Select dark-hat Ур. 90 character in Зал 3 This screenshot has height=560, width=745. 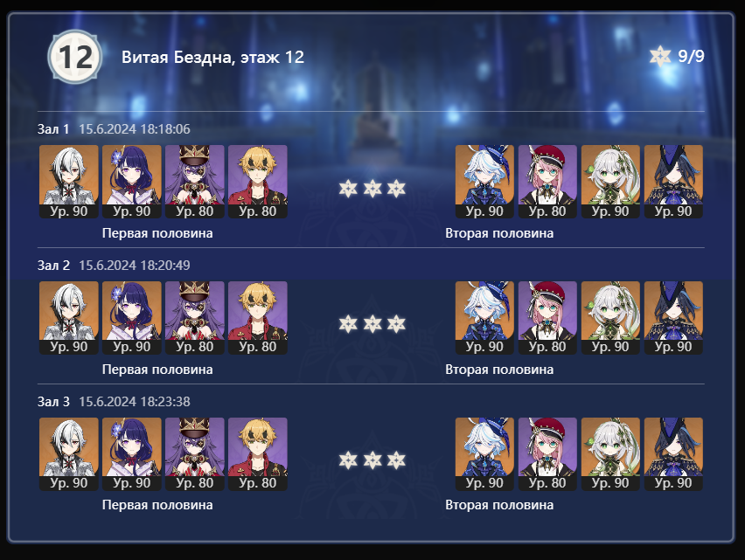click(673, 454)
